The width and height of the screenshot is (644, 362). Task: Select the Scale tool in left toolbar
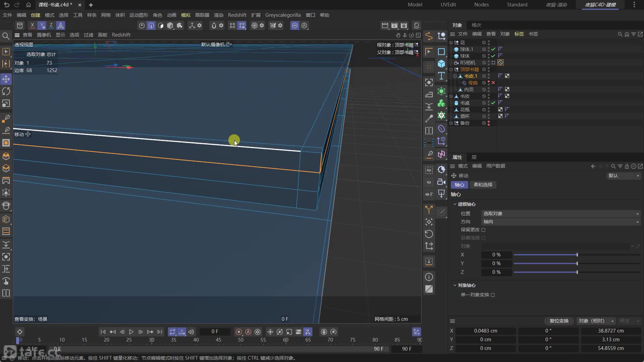[6, 103]
